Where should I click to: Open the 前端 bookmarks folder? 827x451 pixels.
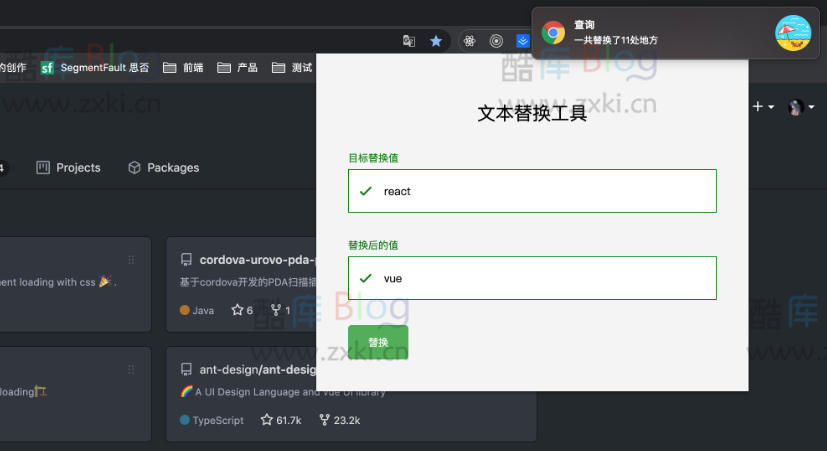183,68
